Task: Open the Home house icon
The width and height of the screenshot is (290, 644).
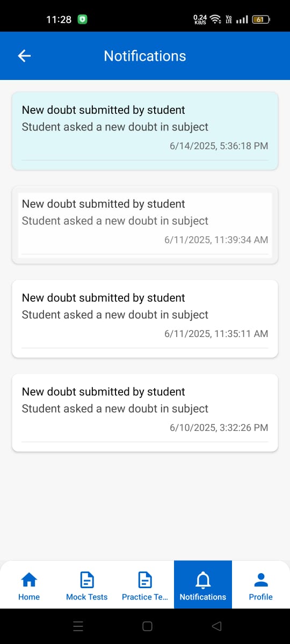Action: pos(29,580)
